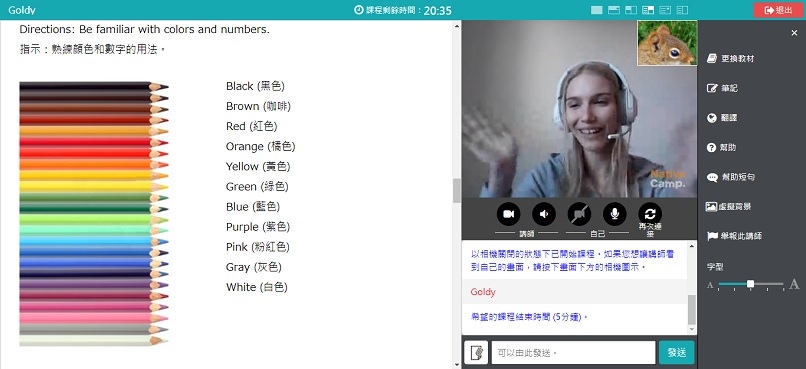Select the second layout icon in header
This screenshot has height=369, width=806.
613,10
